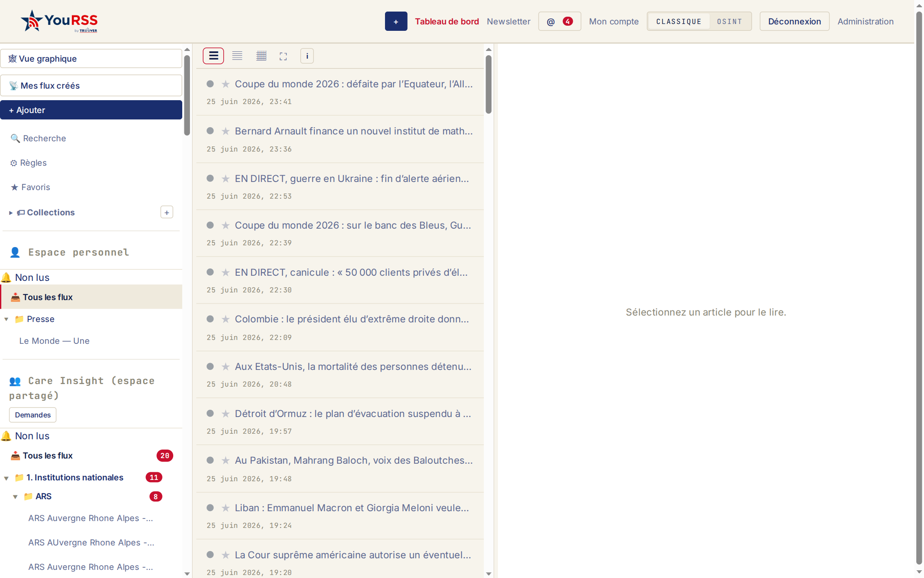Open Newsletter page
Screen dimensions: 924x578
pyautogui.click(x=508, y=21)
